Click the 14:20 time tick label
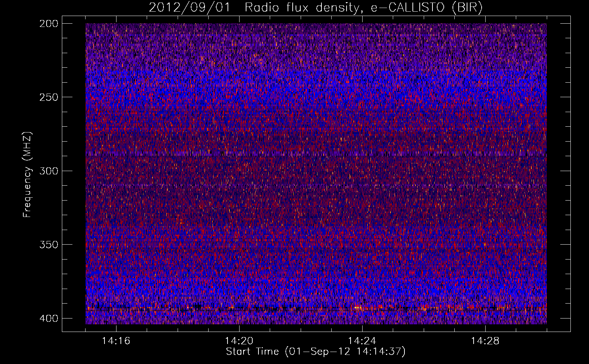 (239, 341)
